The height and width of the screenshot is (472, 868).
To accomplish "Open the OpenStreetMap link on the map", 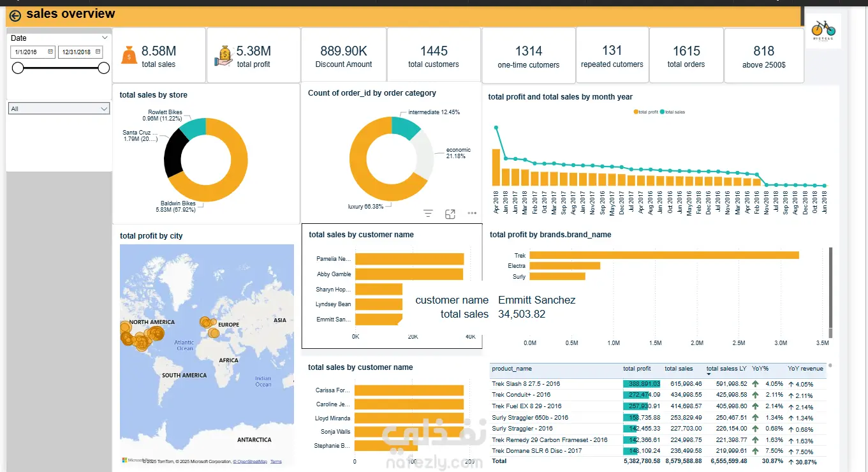I will click(250, 461).
